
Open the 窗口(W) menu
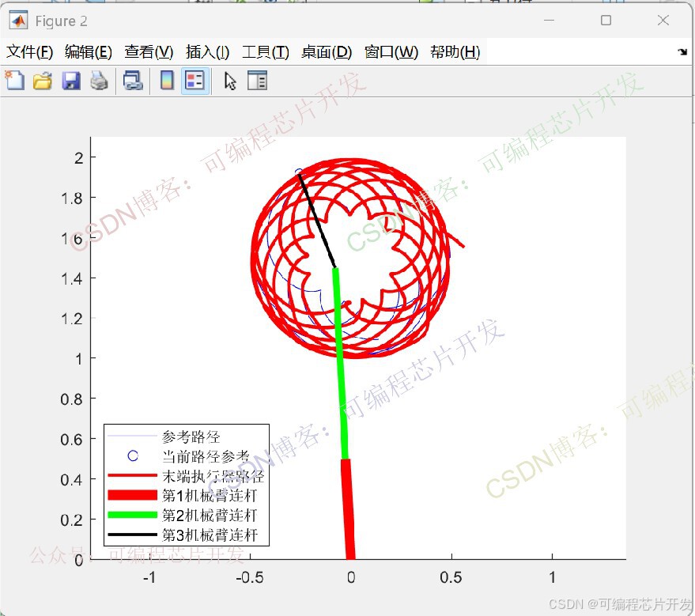[391, 52]
